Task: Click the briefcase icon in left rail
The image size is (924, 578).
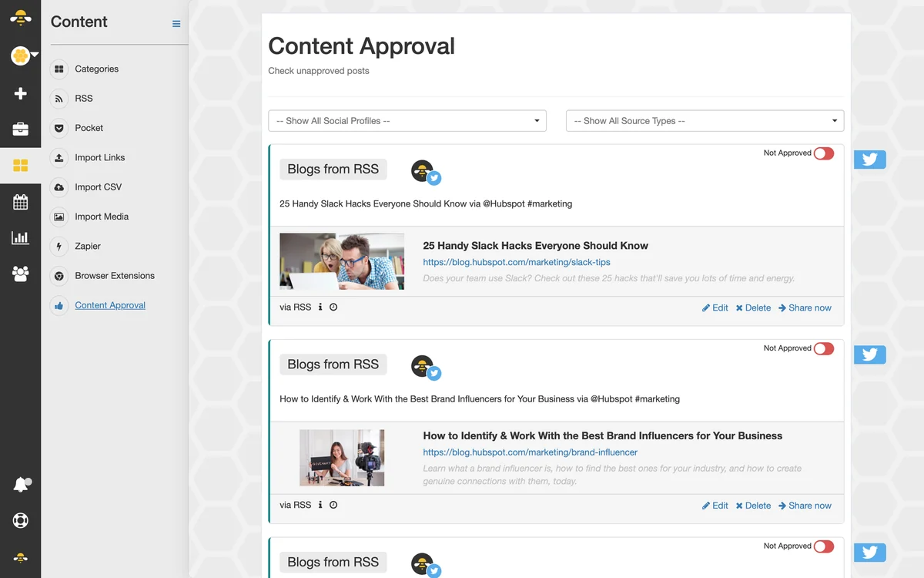Action: tap(21, 129)
